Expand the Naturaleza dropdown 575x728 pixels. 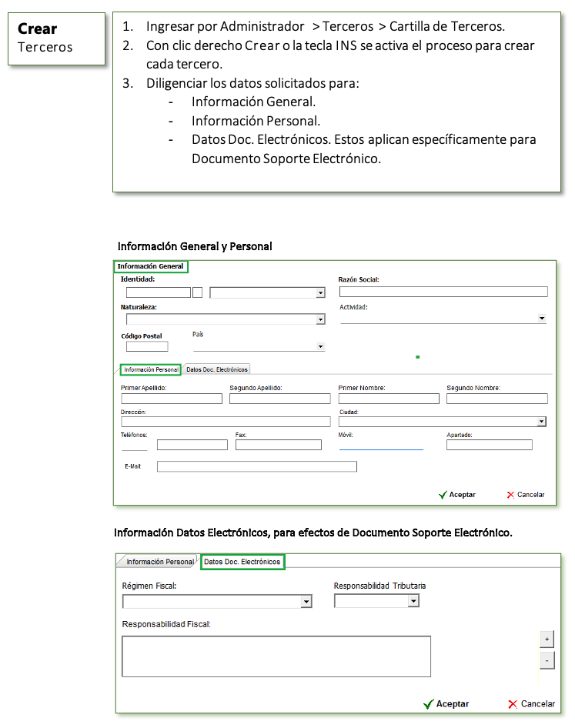point(320,319)
